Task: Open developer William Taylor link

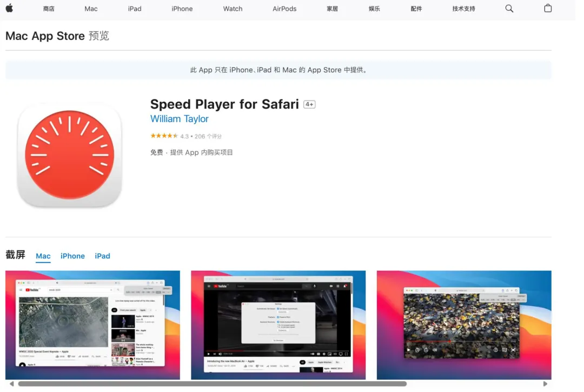Action: tap(179, 119)
